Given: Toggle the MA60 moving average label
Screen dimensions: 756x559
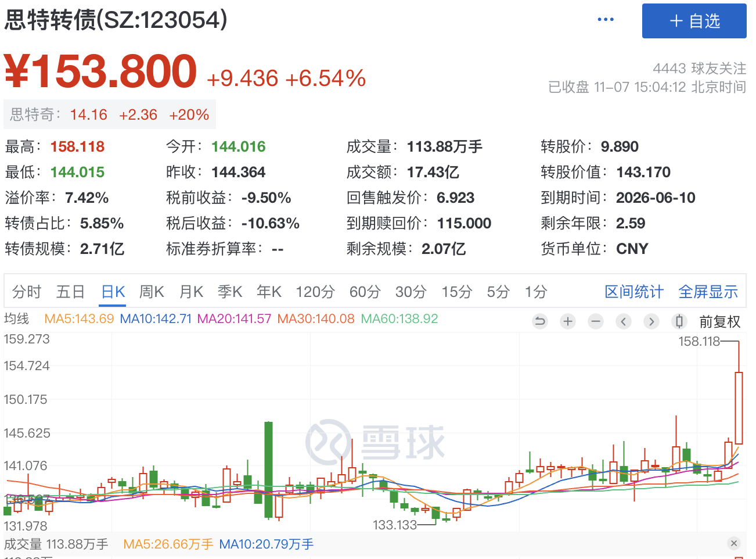Looking at the screenshot, I should [399, 319].
